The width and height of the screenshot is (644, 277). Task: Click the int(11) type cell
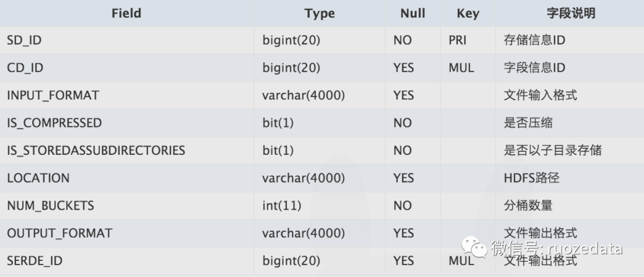281,206
